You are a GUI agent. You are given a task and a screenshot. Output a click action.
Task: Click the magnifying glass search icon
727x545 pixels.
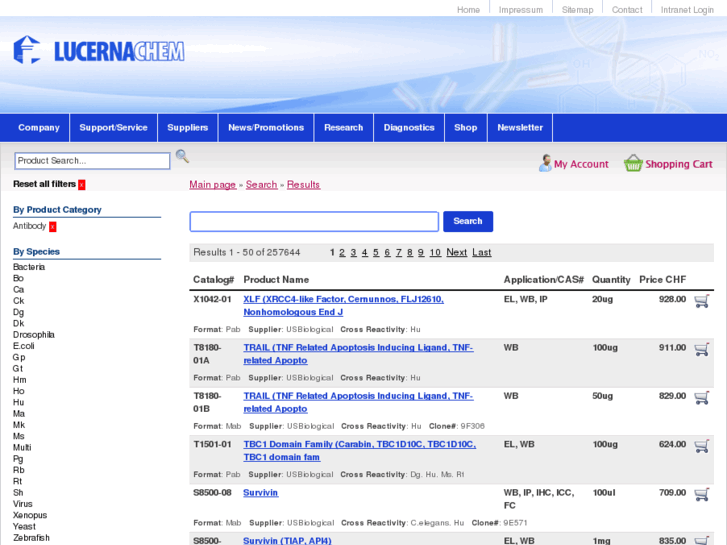[x=182, y=156]
